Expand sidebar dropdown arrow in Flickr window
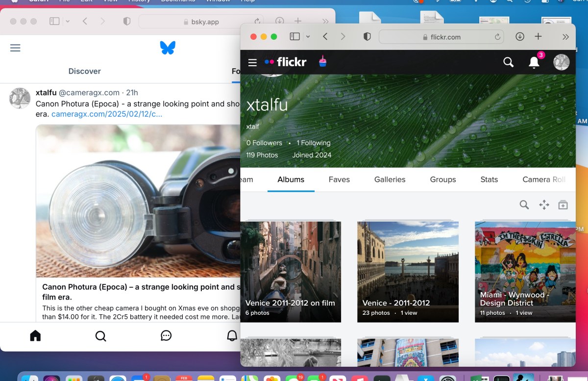 click(308, 37)
